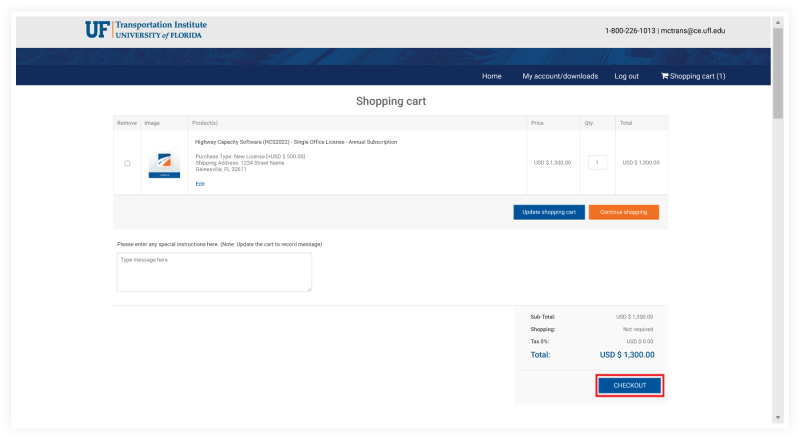
Task: Click the Edit link under the product
Action: point(200,184)
